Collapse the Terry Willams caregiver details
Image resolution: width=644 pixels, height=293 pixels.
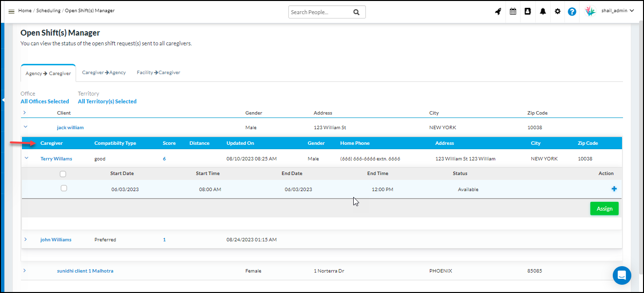(x=27, y=158)
